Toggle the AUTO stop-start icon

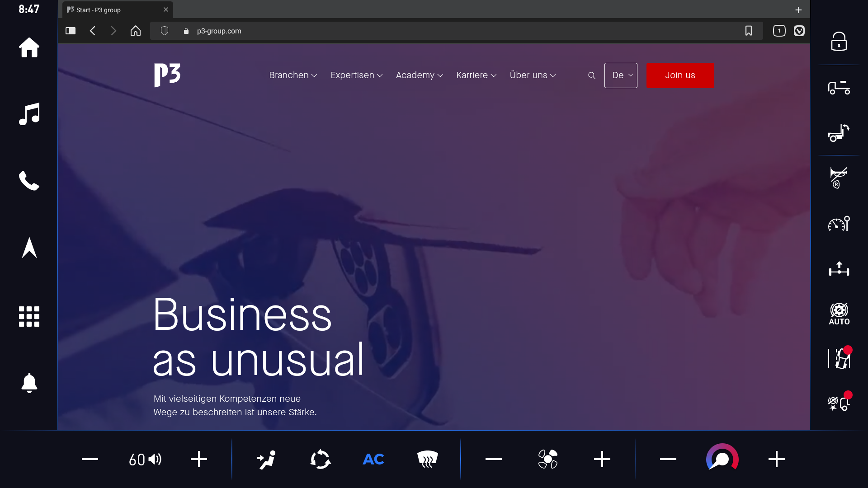click(839, 314)
